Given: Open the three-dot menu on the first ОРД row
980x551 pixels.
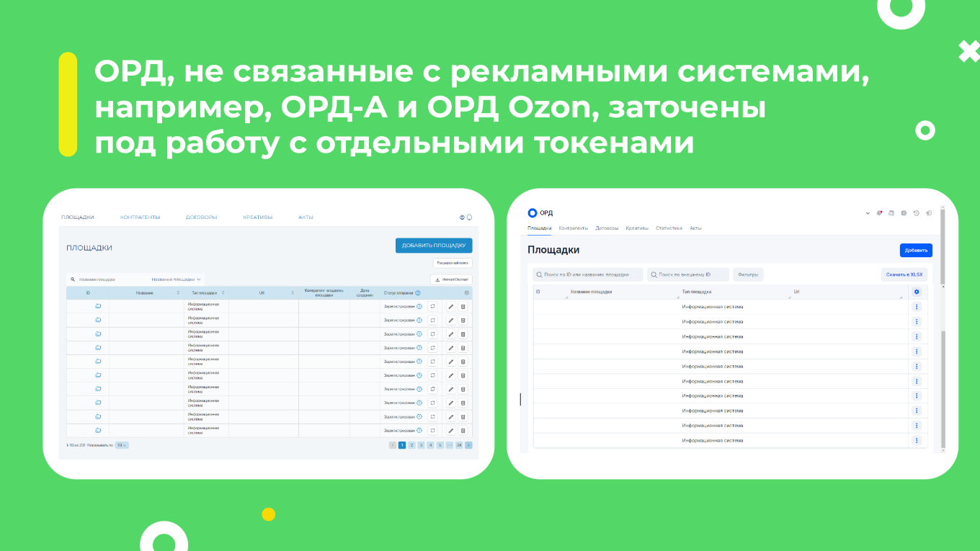Looking at the screenshot, I should [917, 306].
